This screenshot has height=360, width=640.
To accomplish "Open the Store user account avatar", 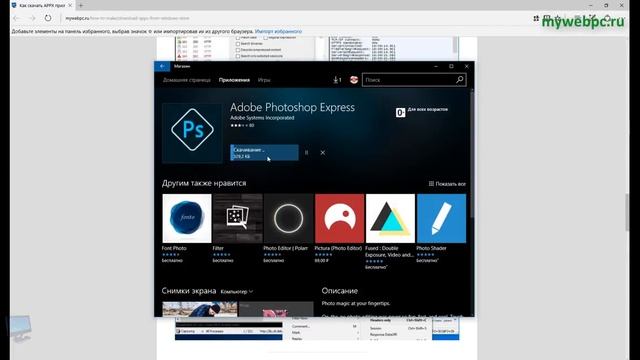I will pyautogui.click(x=354, y=80).
